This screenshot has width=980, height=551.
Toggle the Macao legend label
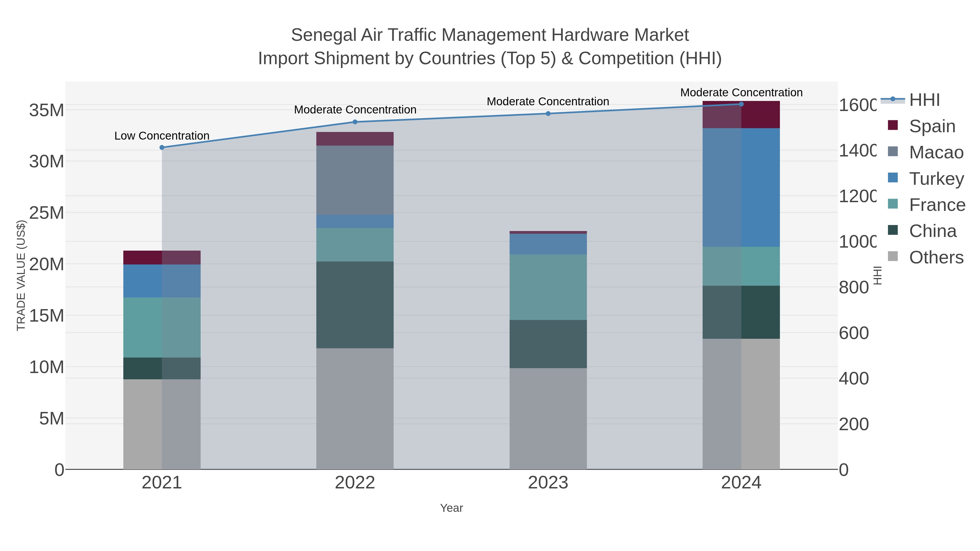coord(936,152)
